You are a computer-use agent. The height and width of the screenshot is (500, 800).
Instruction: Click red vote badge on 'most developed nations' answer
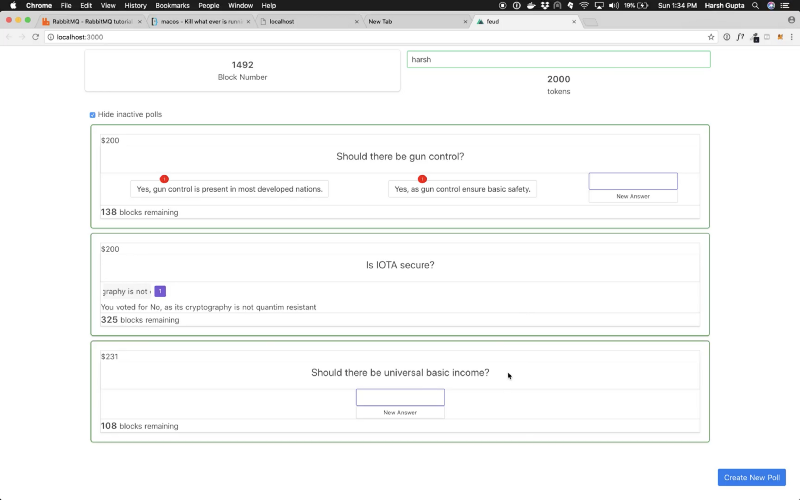164,179
